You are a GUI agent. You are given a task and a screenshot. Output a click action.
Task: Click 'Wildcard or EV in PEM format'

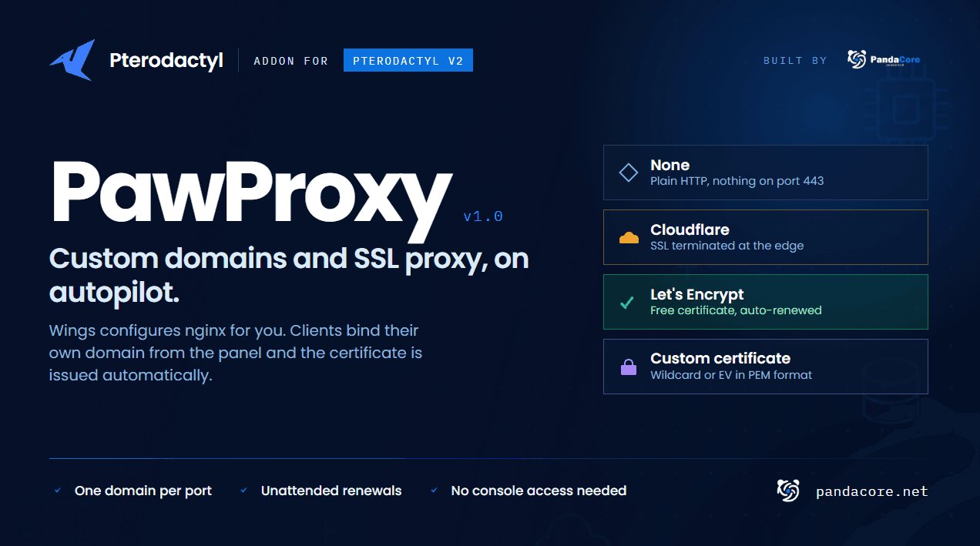(x=732, y=375)
